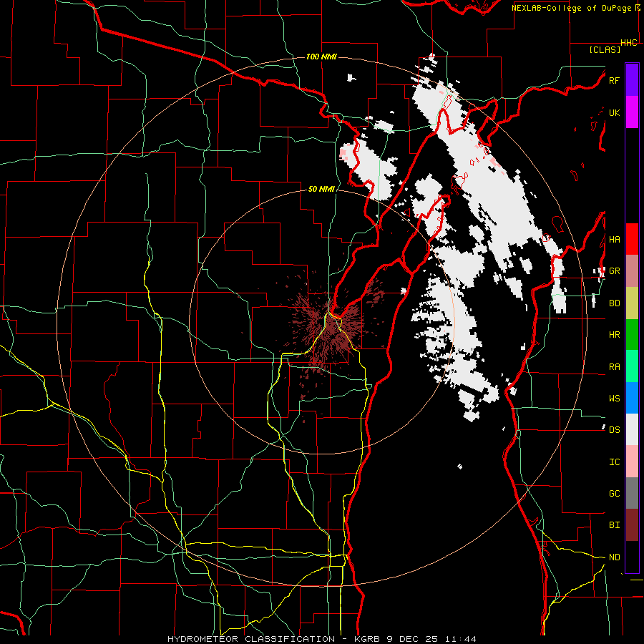Click the 'NEXLAB-College of DuPage' credit text
The width and height of the screenshot is (644, 644).
click(571, 8)
